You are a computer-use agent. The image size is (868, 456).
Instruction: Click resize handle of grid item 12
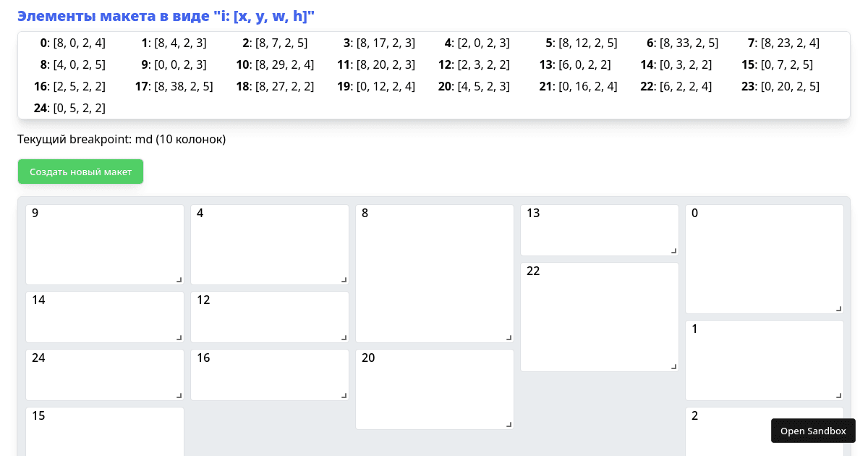pos(344,337)
